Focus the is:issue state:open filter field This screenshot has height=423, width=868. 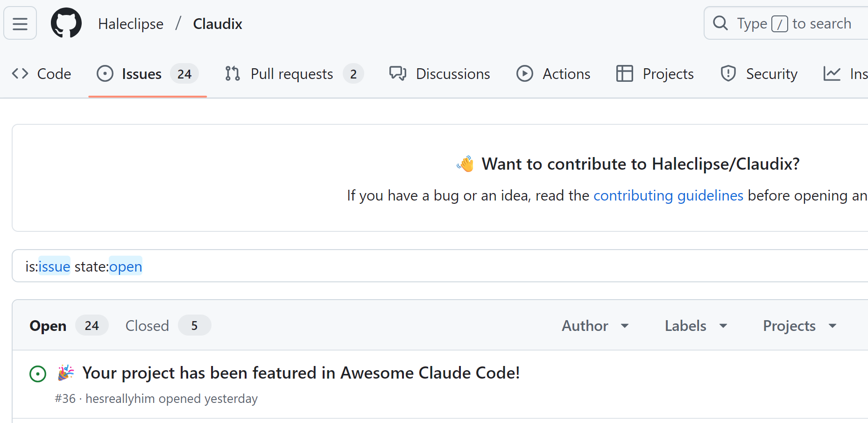(x=440, y=266)
